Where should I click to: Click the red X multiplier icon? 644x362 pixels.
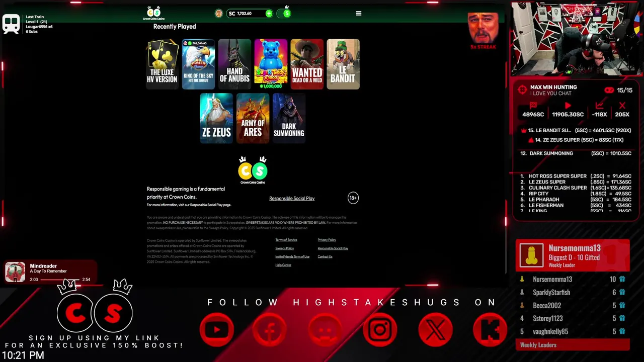(622, 106)
